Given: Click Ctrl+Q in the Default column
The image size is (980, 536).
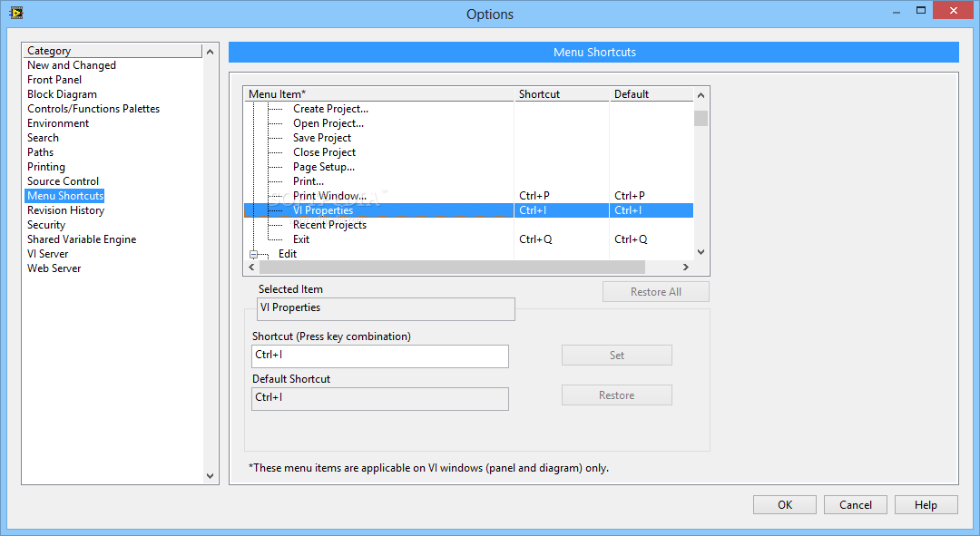Looking at the screenshot, I should [631, 239].
